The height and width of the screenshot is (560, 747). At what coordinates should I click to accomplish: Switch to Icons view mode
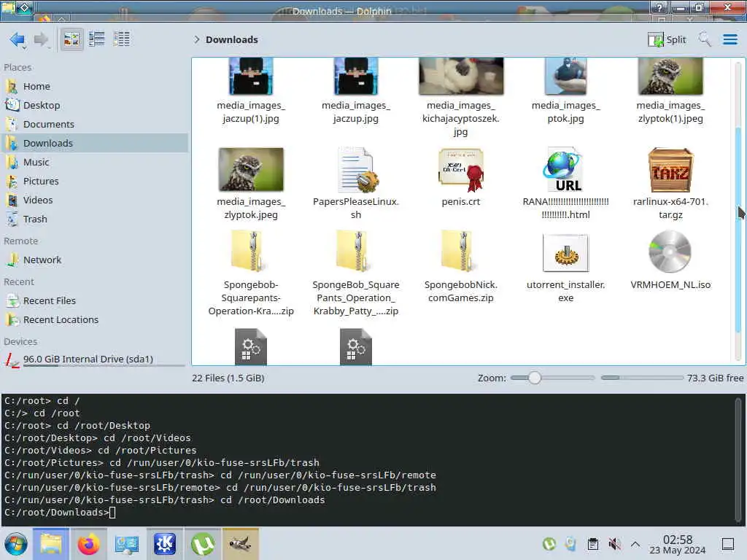pyautogui.click(x=71, y=39)
